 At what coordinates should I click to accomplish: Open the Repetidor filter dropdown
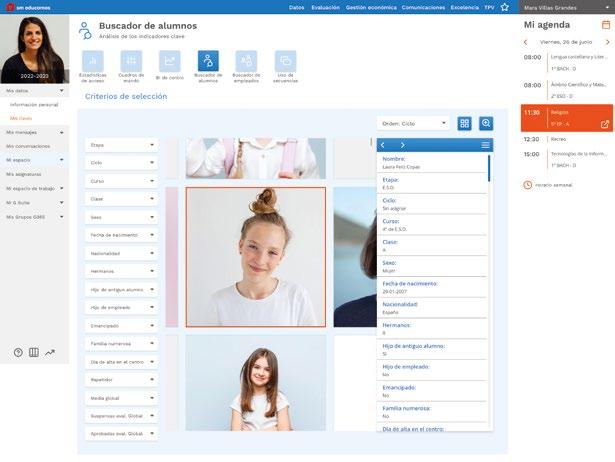click(x=121, y=380)
